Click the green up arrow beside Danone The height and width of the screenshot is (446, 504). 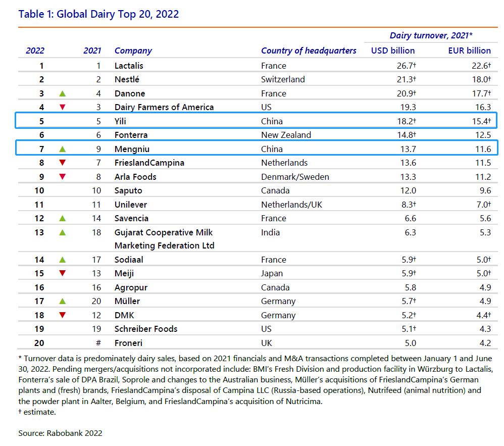[x=62, y=93]
